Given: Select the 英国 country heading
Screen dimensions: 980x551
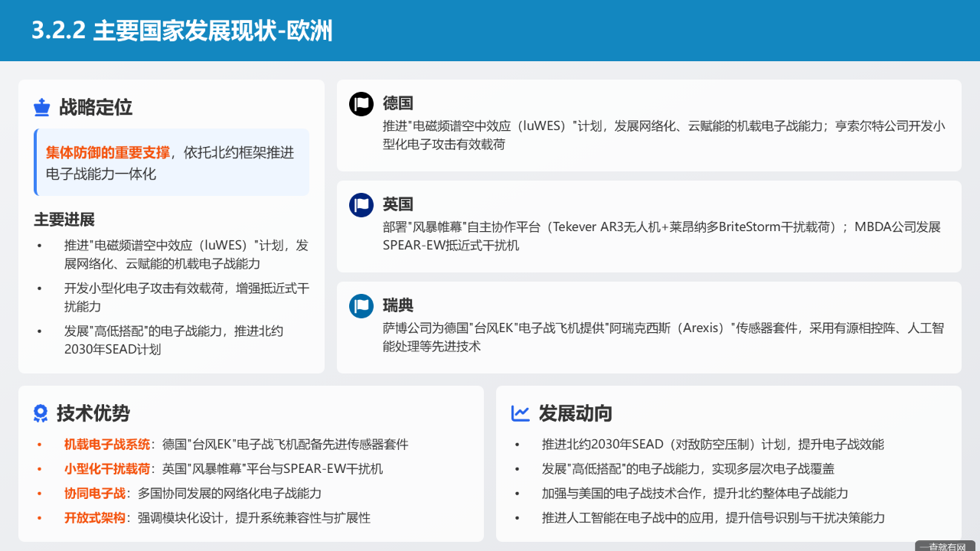Looking at the screenshot, I should click(x=398, y=204).
